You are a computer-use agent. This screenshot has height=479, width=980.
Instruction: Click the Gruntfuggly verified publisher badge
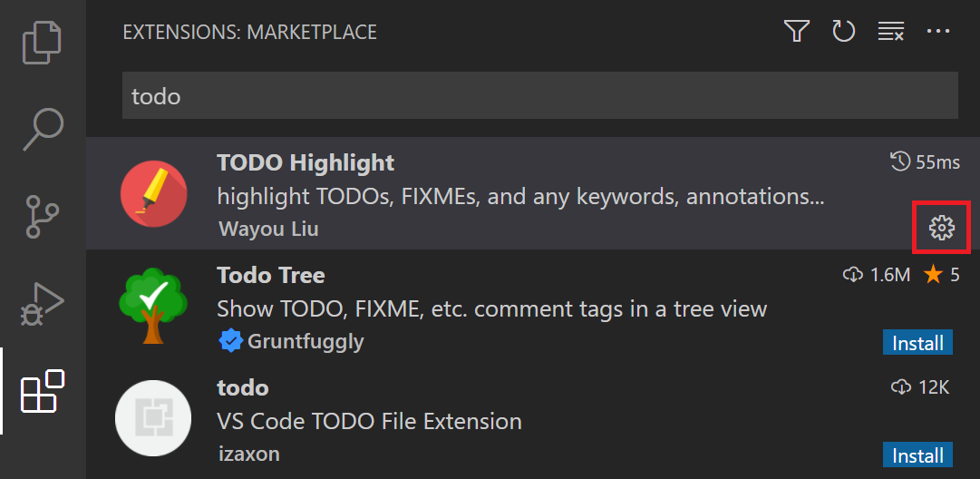pos(231,341)
